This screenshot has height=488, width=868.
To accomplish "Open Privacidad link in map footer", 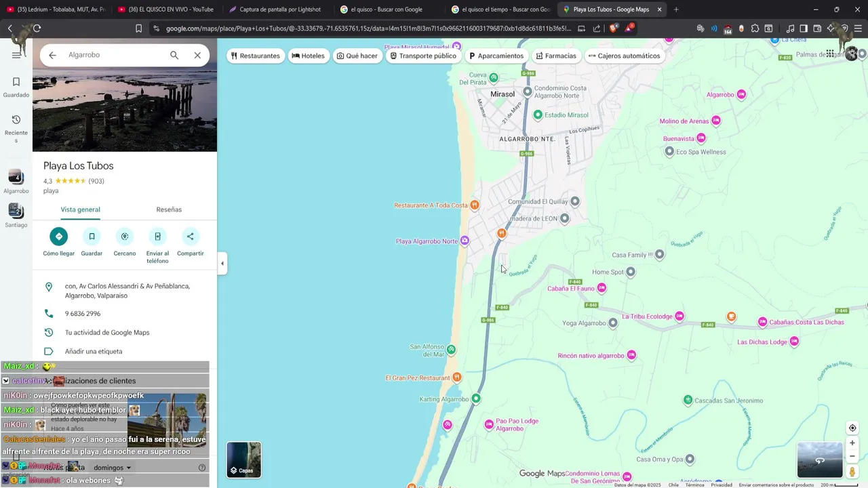I will 721,485.
